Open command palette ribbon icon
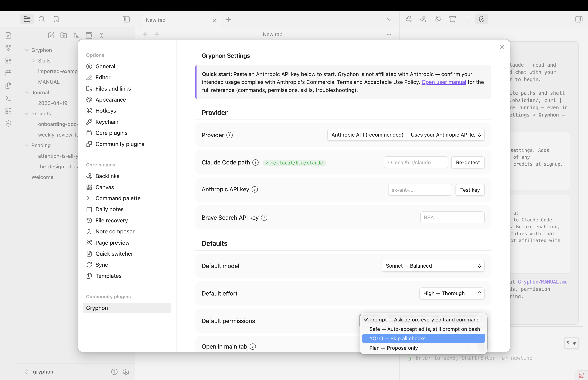The image size is (588, 380). point(8,98)
